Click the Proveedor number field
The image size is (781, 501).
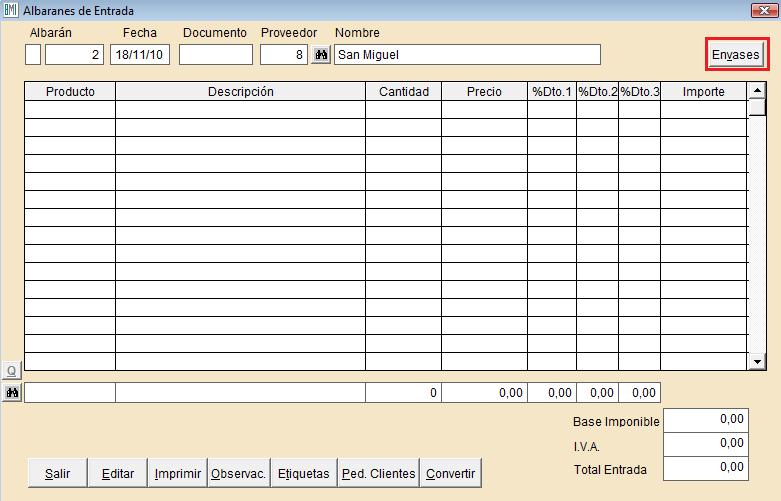(x=284, y=55)
